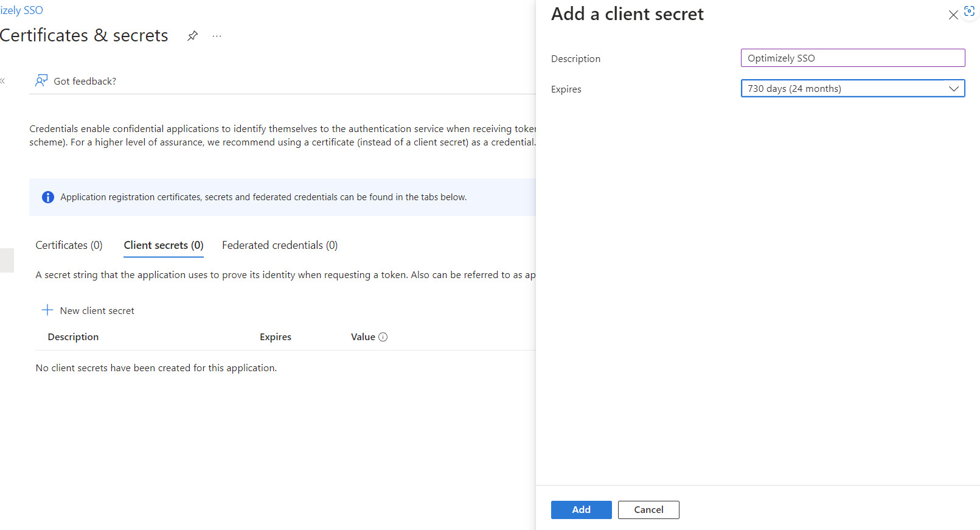Pin the Certificates & secrets page
980x530 pixels.
click(192, 36)
